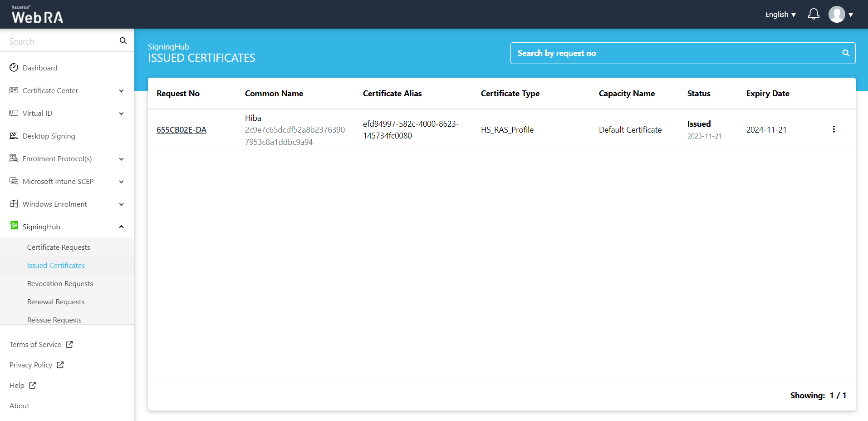
Task: Focus the Search by request no field
Action: 676,53
